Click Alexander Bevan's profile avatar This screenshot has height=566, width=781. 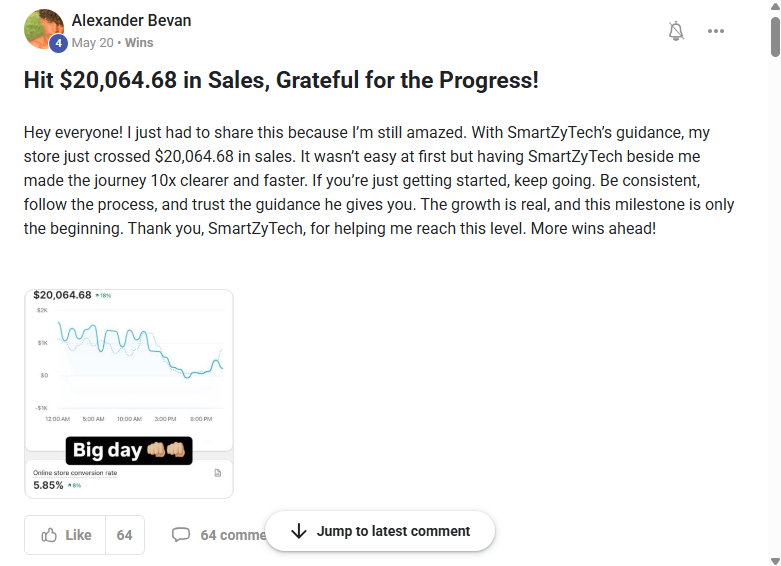(43, 29)
